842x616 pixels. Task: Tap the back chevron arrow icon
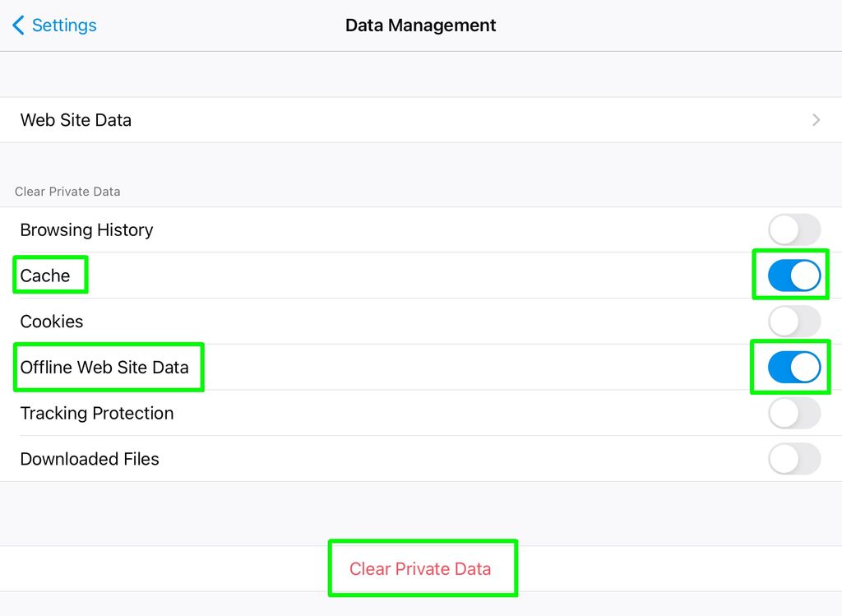pyautogui.click(x=17, y=25)
